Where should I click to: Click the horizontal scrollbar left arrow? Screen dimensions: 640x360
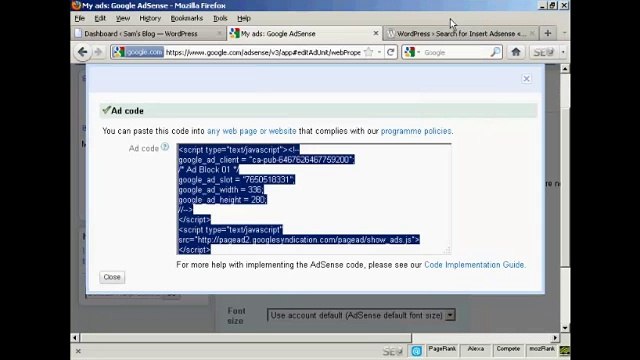[75, 338]
